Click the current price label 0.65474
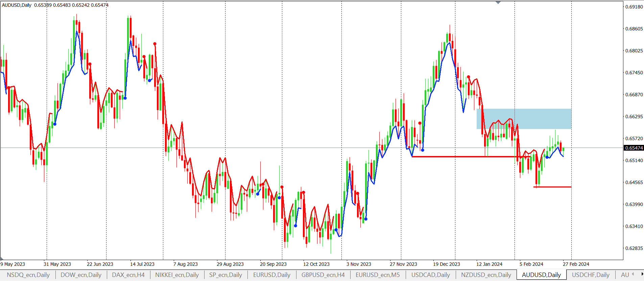The height and width of the screenshot is (281, 644). click(634, 148)
